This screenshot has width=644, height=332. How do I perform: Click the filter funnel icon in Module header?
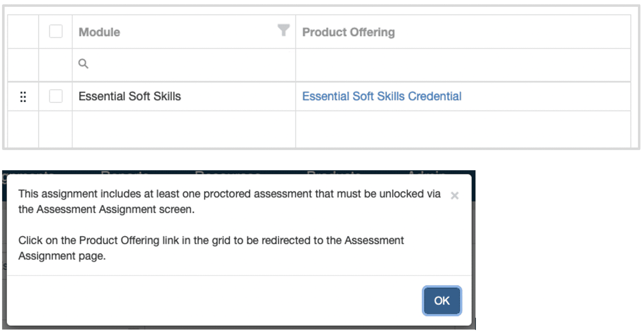(x=283, y=30)
